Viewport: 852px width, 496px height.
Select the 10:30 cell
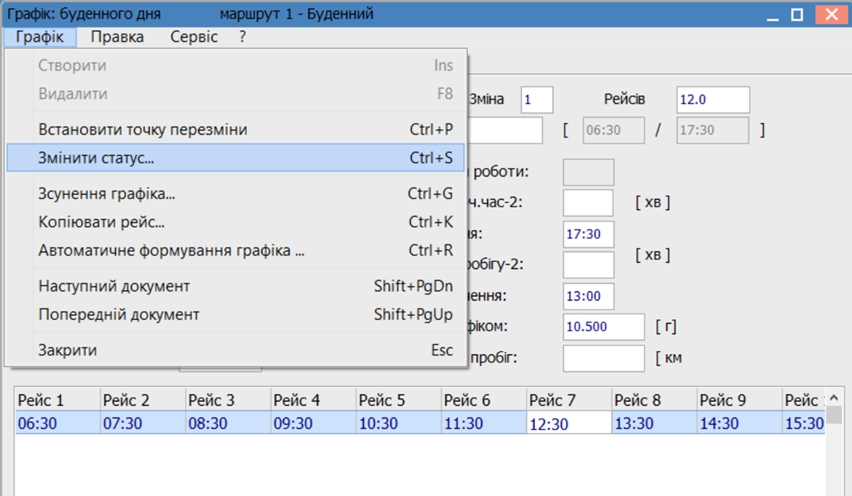[399, 423]
